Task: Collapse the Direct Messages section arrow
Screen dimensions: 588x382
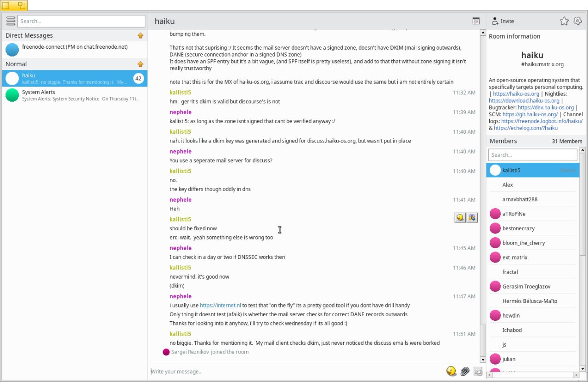Action: tap(141, 35)
